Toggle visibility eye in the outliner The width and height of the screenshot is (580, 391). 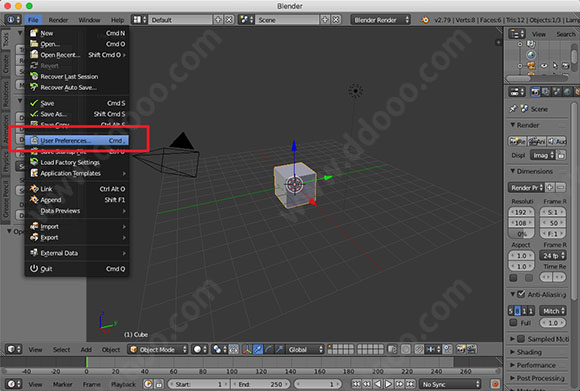[544, 66]
